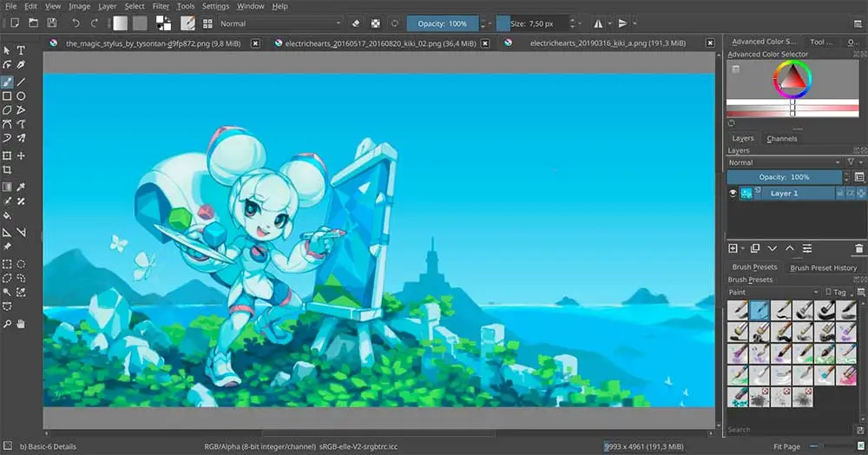Select the Freehand Brush tool
Image resolution: width=868 pixels, height=455 pixels.
click(x=7, y=82)
